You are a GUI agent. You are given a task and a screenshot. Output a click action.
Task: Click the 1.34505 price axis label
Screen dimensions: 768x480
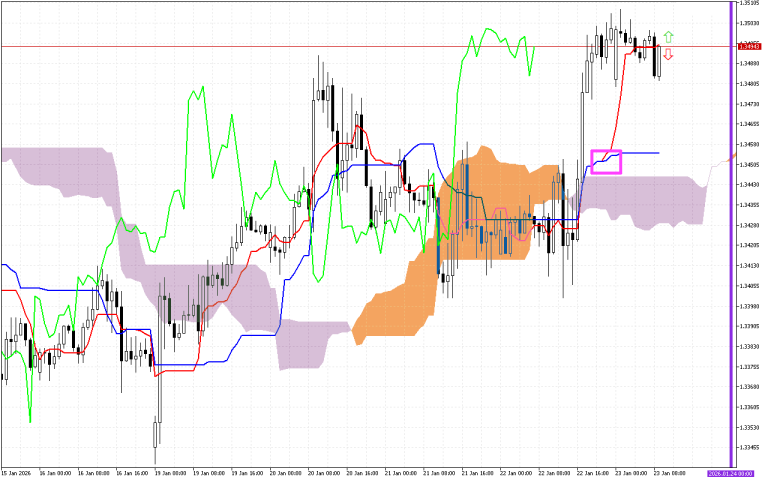(750, 165)
